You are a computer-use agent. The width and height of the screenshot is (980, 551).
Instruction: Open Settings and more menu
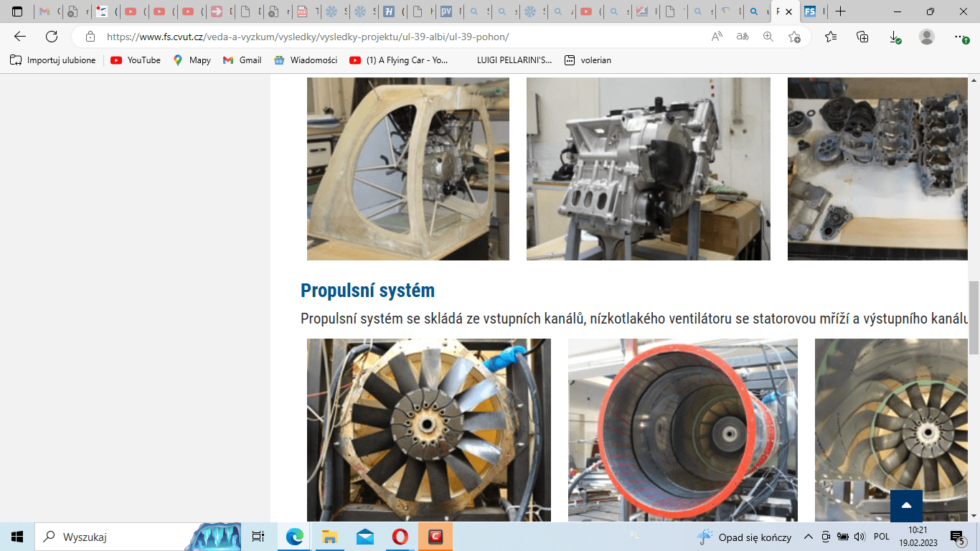[961, 37]
